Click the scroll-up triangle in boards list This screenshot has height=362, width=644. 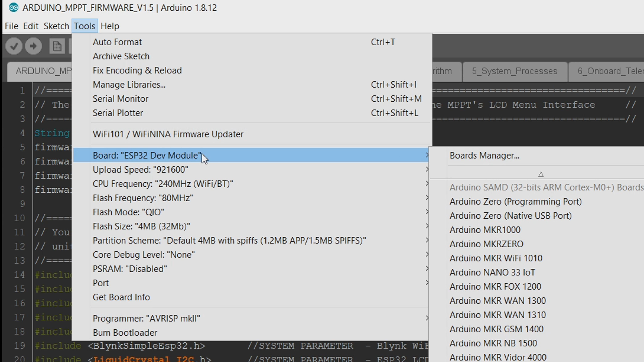[x=541, y=174]
